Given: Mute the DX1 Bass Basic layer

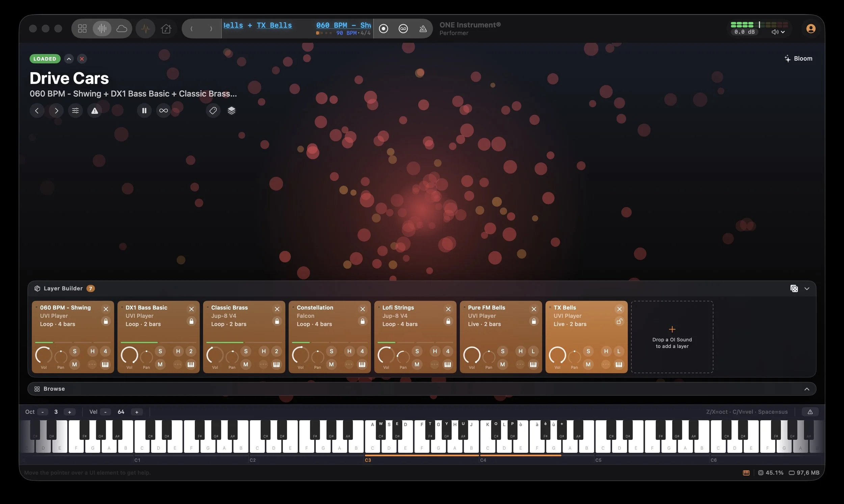Looking at the screenshot, I should point(160,364).
